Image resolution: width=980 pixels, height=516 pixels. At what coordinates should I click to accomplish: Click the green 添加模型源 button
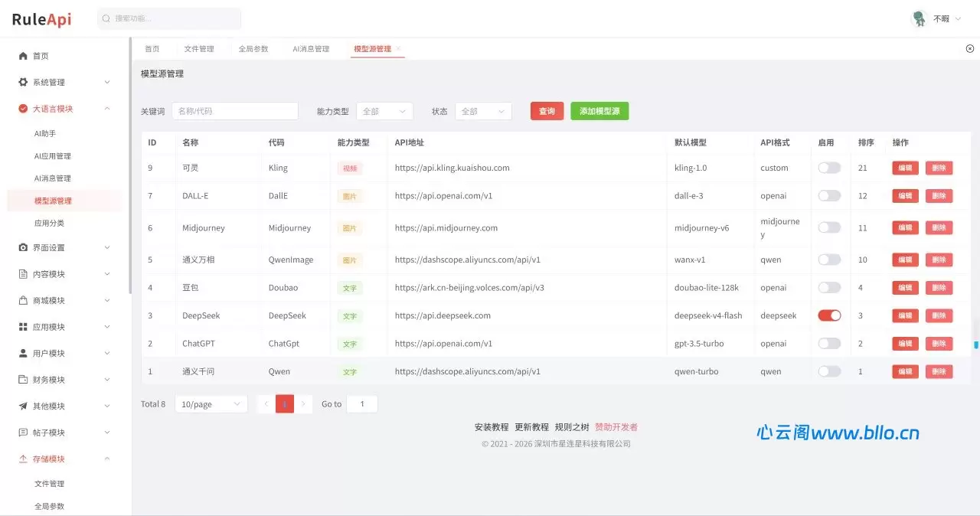[x=599, y=111]
